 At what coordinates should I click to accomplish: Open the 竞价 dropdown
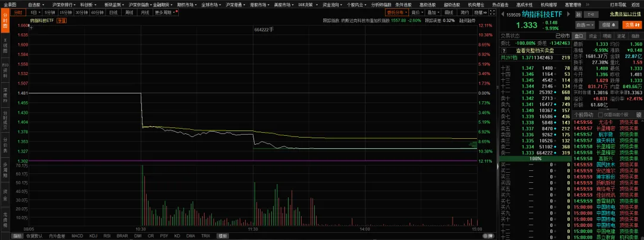click(417, 13)
